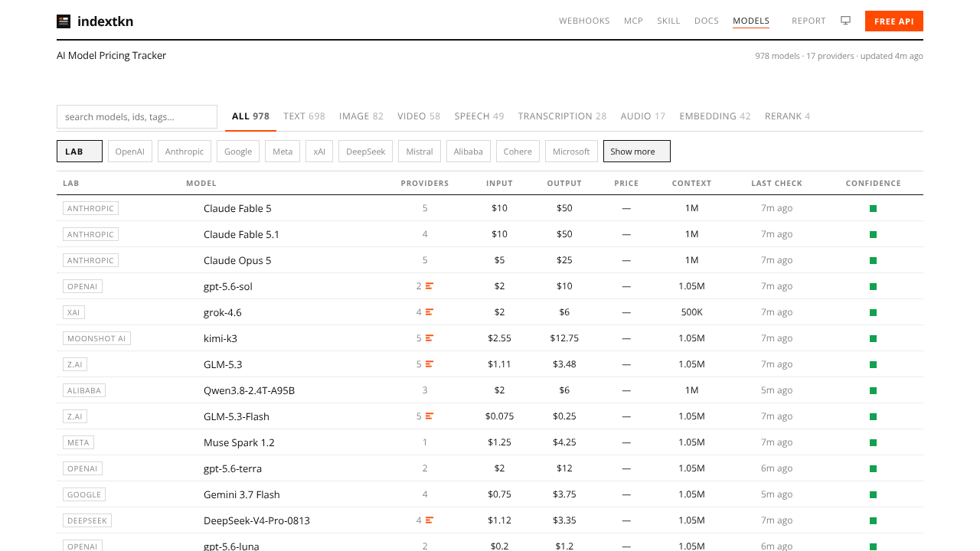980x551 pixels.
Task: Click the MOONSHOT AI lab tag
Action: point(96,338)
